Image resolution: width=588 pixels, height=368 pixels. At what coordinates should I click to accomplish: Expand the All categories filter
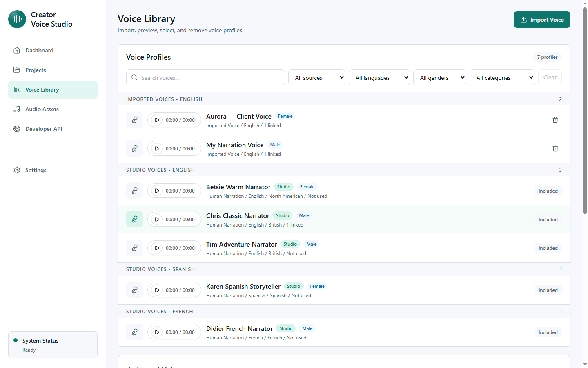point(502,77)
